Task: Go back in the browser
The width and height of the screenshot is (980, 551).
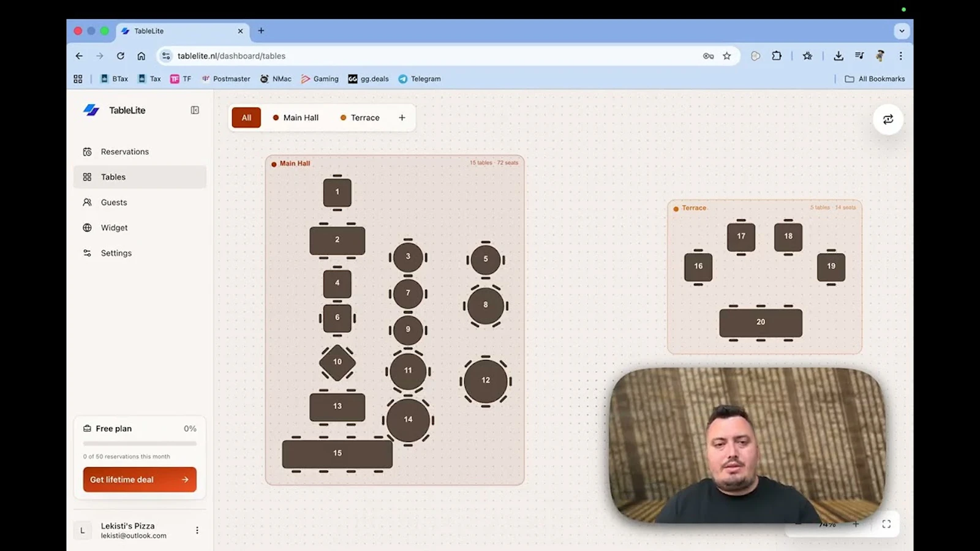Action: click(79, 56)
